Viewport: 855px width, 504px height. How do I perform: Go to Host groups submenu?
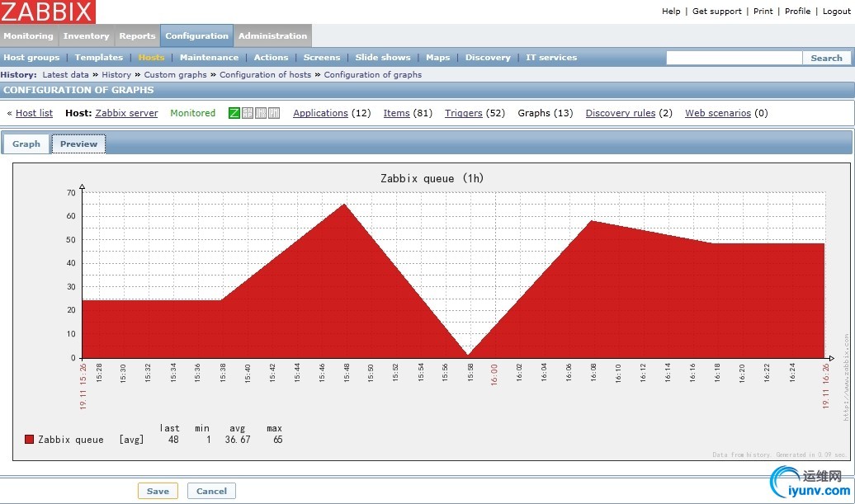[x=31, y=57]
